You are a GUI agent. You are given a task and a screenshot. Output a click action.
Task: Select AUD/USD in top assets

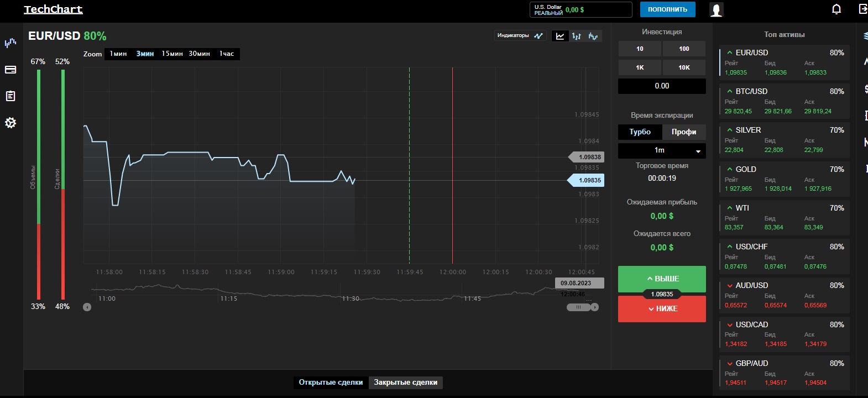coord(784,295)
